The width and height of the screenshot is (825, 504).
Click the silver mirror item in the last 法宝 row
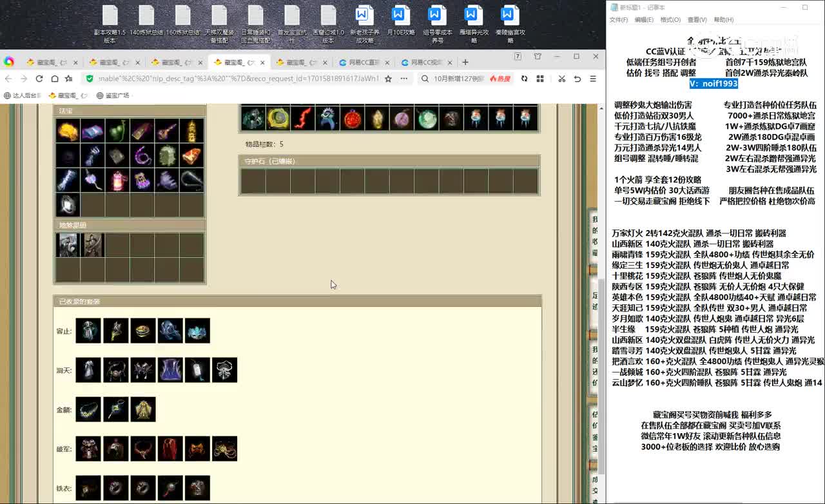68,205
